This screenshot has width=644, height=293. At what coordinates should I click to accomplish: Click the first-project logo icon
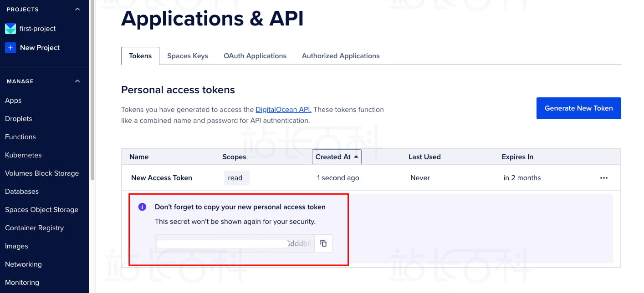click(x=10, y=29)
